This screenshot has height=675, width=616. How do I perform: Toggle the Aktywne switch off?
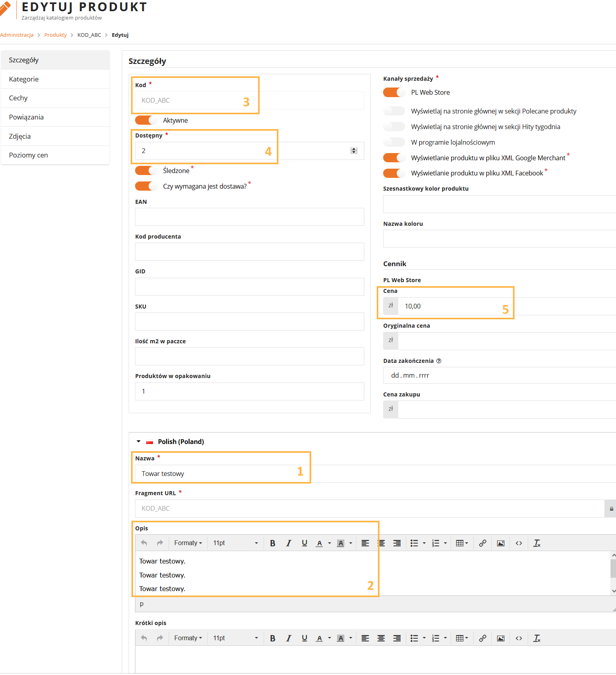pyautogui.click(x=146, y=120)
